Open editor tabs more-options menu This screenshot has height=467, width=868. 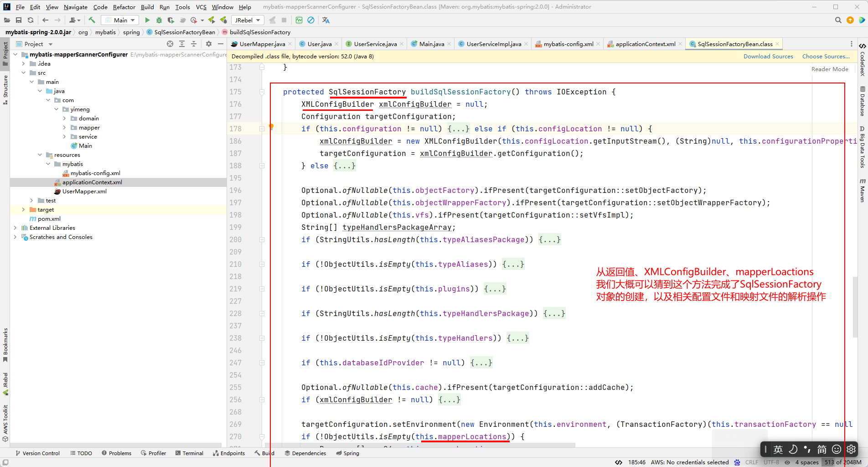click(x=852, y=44)
